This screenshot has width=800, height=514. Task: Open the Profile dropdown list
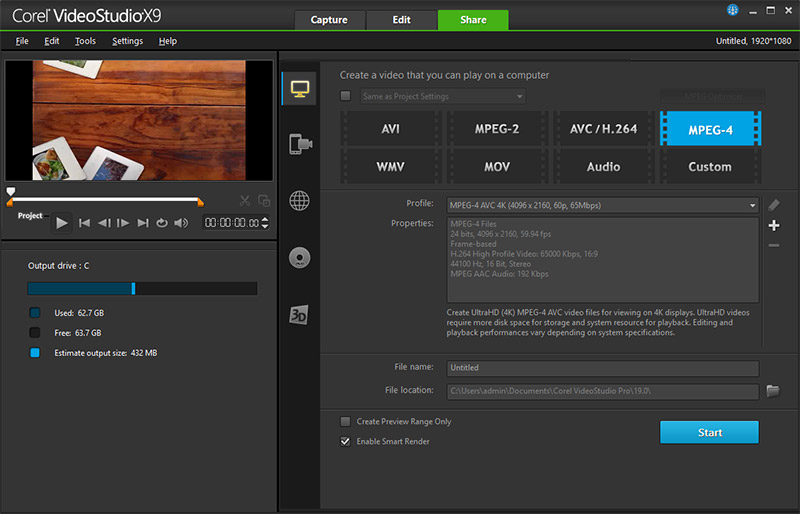[x=603, y=205]
